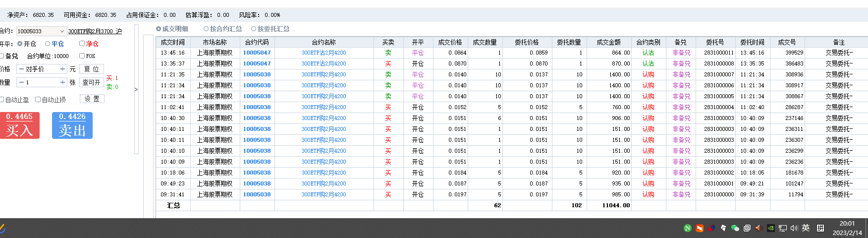The height and width of the screenshot is (238, 868).
Task: Select 300ETF沽2月4200 in 13:35:37 row
Action: (x=324, y=63)
